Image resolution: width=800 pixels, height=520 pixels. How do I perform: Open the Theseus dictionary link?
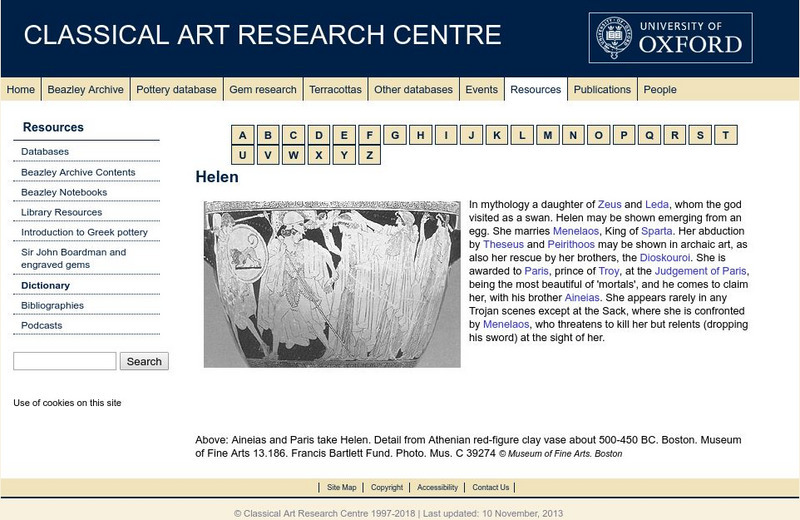504,244
